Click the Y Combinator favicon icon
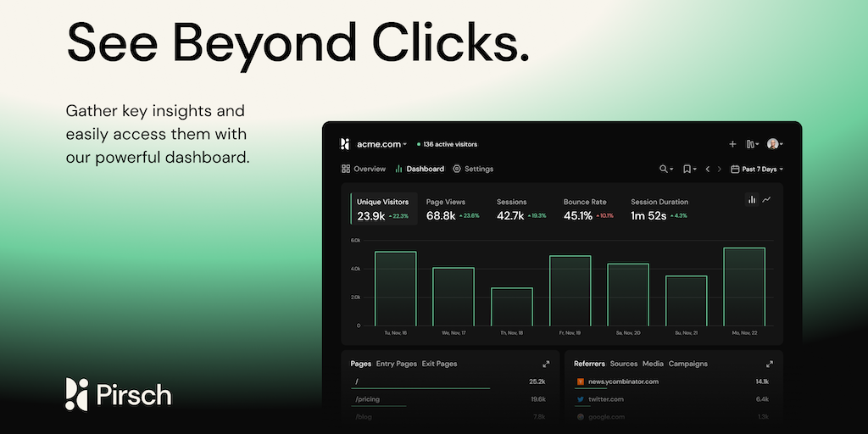The width and height of the screenshot is (868, 434). coord(581,381)
